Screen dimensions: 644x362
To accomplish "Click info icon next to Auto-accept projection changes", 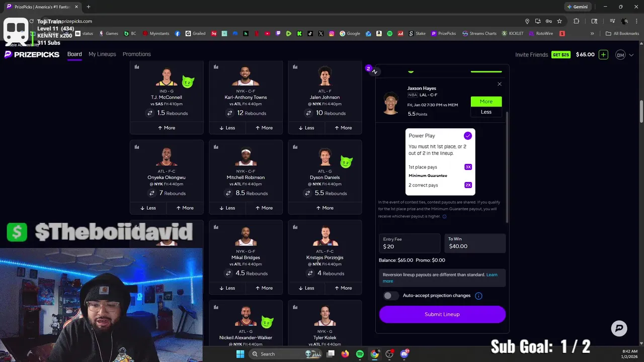I will pyautogui.click(x=478, y=296).
